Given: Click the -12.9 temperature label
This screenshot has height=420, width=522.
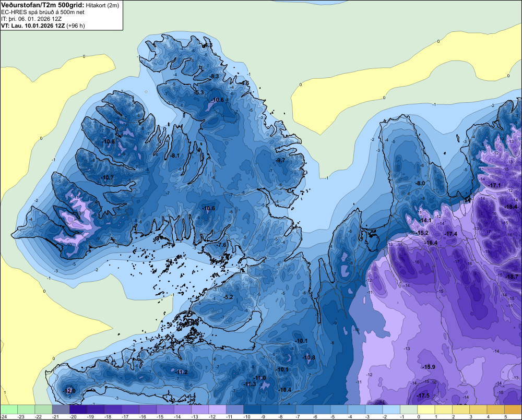Looking at the screenshot, I should pyautogui.click(x=69, y=391).
